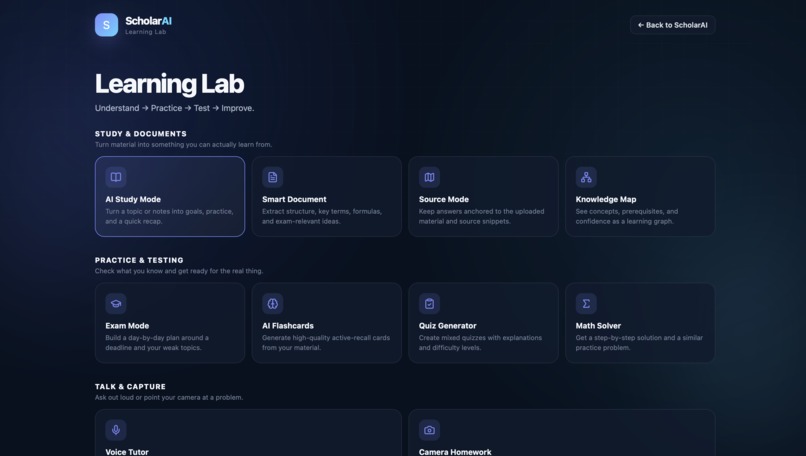This screenshot has height=456, width=806.
Task: Click the Exam Mode graduation cap icon
Action: pyautogui.click(x=116, y=303)
